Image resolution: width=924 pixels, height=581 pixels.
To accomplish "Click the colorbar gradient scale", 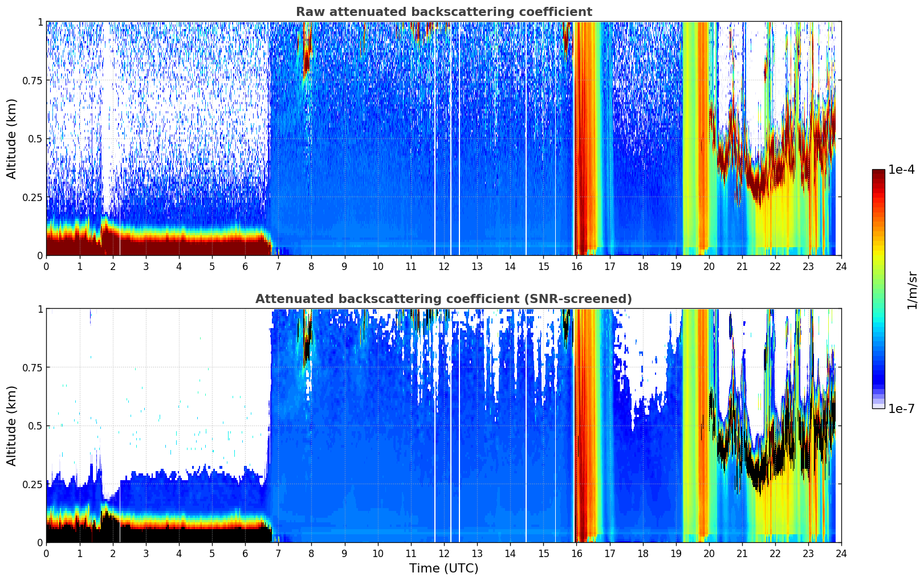I will [x=878, y=289].
